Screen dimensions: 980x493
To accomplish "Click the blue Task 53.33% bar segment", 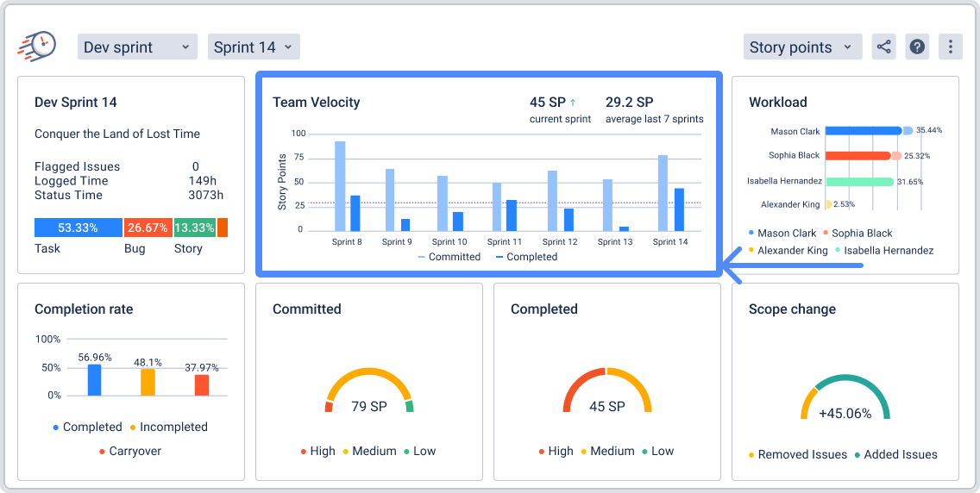I will 78,228.
